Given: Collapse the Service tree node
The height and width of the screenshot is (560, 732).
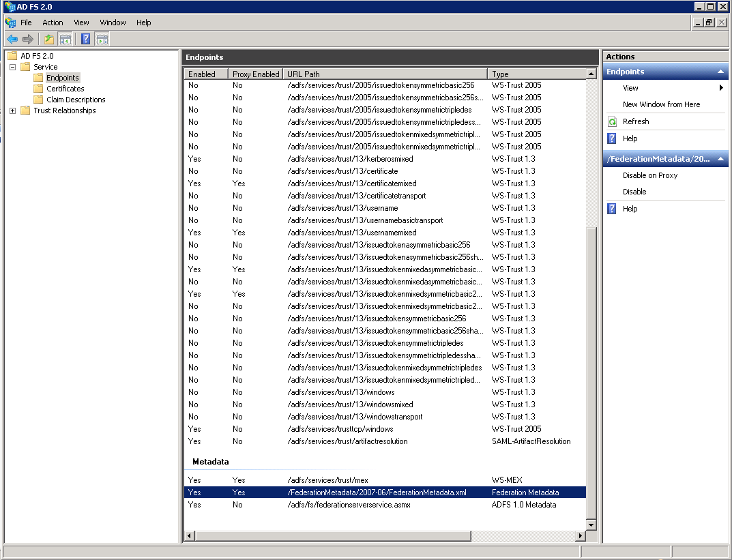Looking at the screenshot, I should pyautogui.click(x=13, y=67).
